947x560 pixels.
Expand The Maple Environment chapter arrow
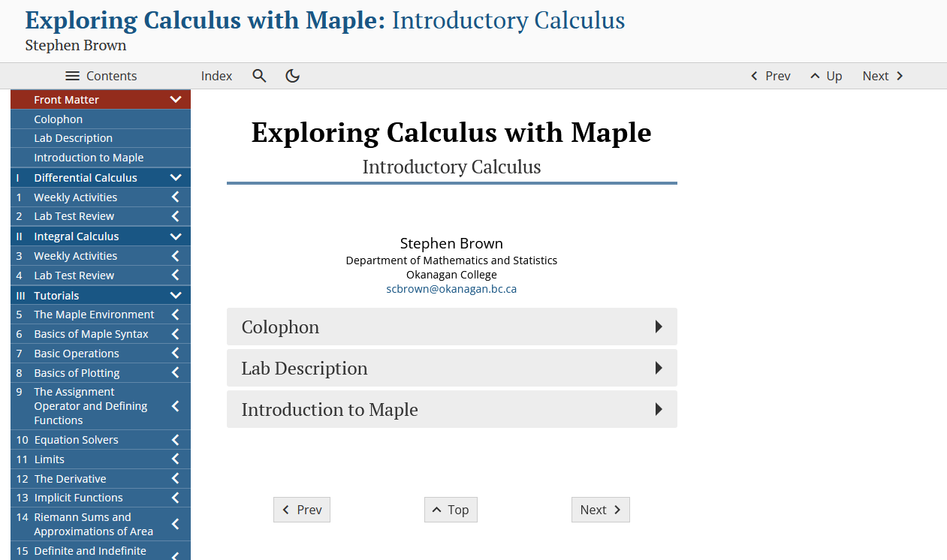(175, 315)
